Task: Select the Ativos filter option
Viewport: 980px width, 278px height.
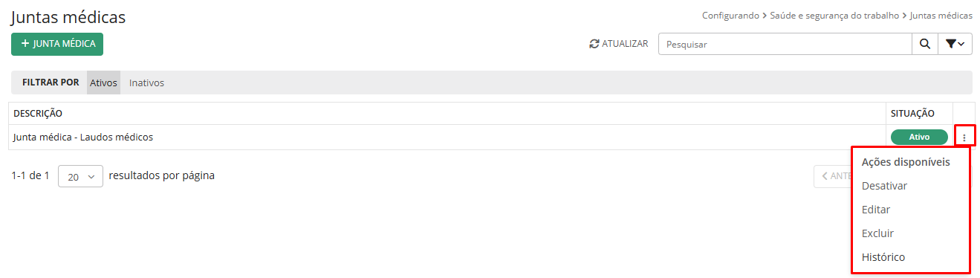Action: click(103, 83)
